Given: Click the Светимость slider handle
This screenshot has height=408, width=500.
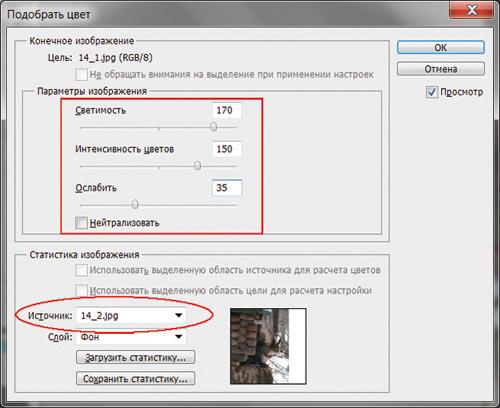Looking at the screenshot, I should (214, 127).
